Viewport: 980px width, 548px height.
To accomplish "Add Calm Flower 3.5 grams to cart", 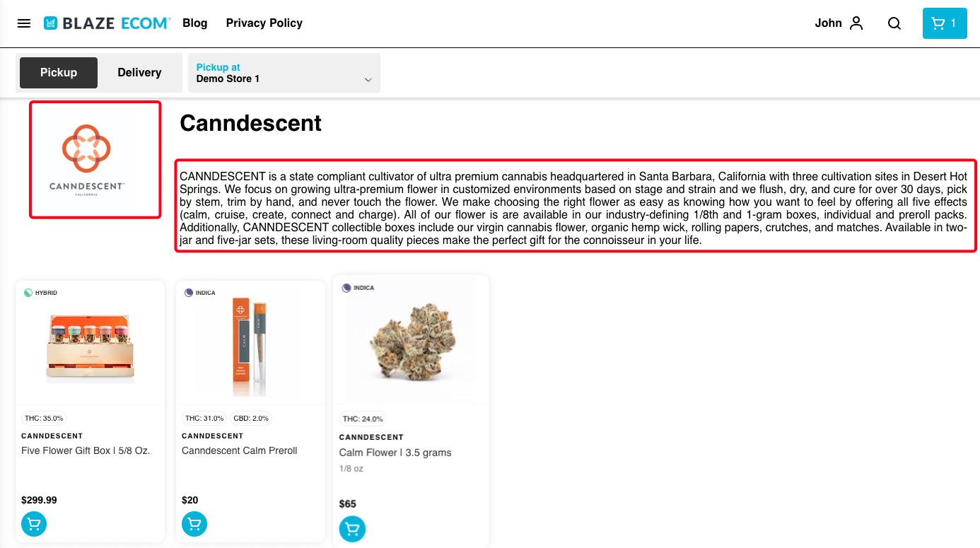I will (352, 528).
